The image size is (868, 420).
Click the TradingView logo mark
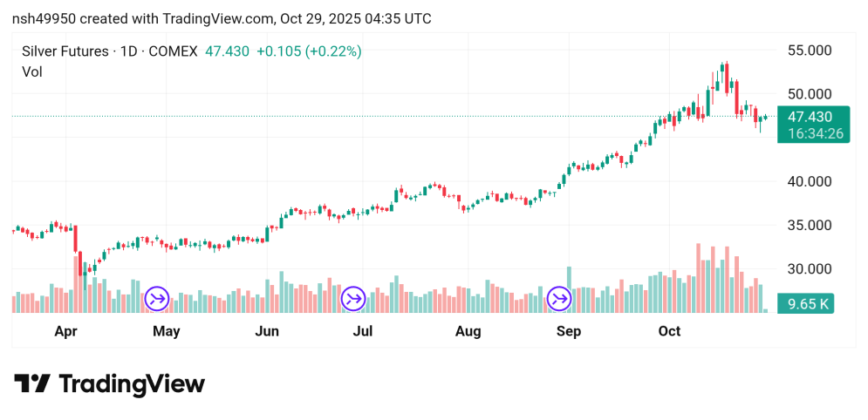coord(32,384)
